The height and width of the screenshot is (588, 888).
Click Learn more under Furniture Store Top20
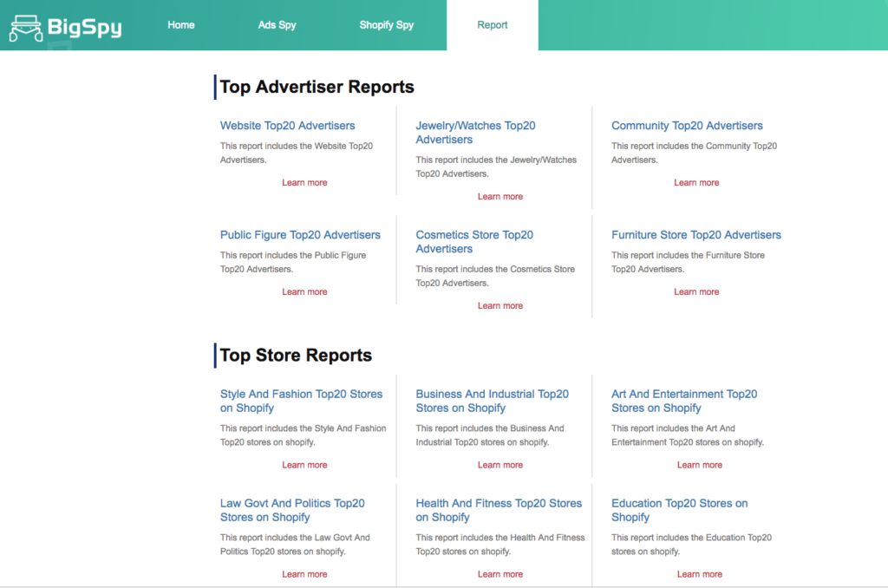[696, 291]
